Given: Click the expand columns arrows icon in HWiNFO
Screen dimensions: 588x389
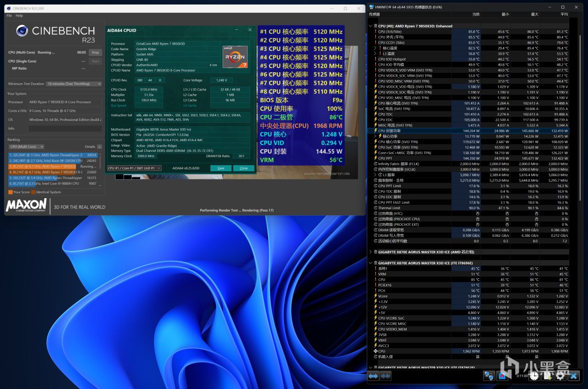Looking at the screenshot, I should tap(373, 376).
